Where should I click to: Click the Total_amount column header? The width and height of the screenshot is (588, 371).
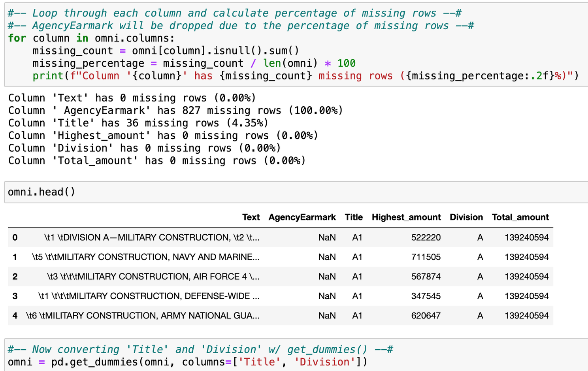click(x=520, y=217)
